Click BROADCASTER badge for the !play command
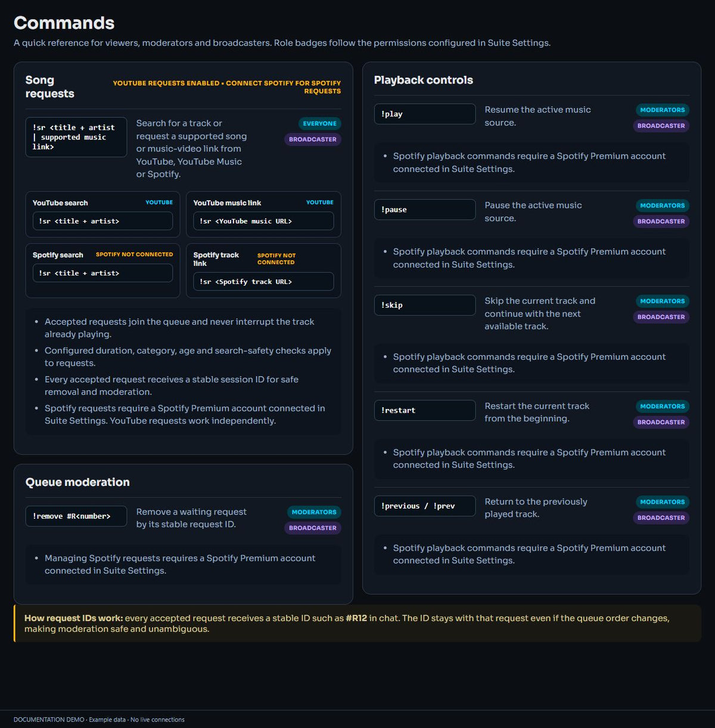715x728 pixels. click(x=661, y=126)
